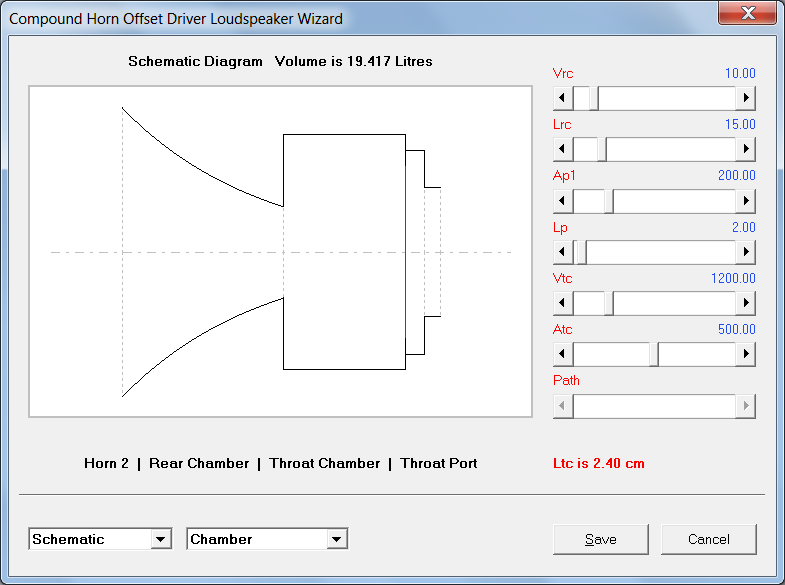Click the Throat Chamber label

coord(324,463)
